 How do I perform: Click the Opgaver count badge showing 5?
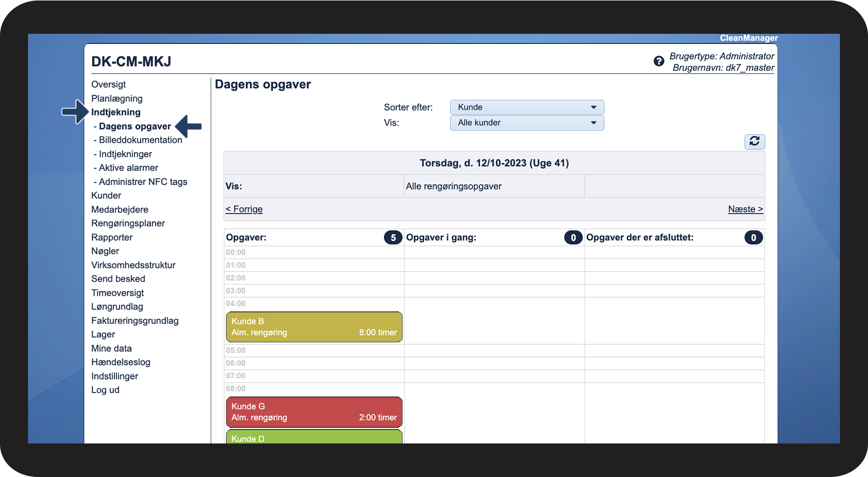[x=392, y=238]
